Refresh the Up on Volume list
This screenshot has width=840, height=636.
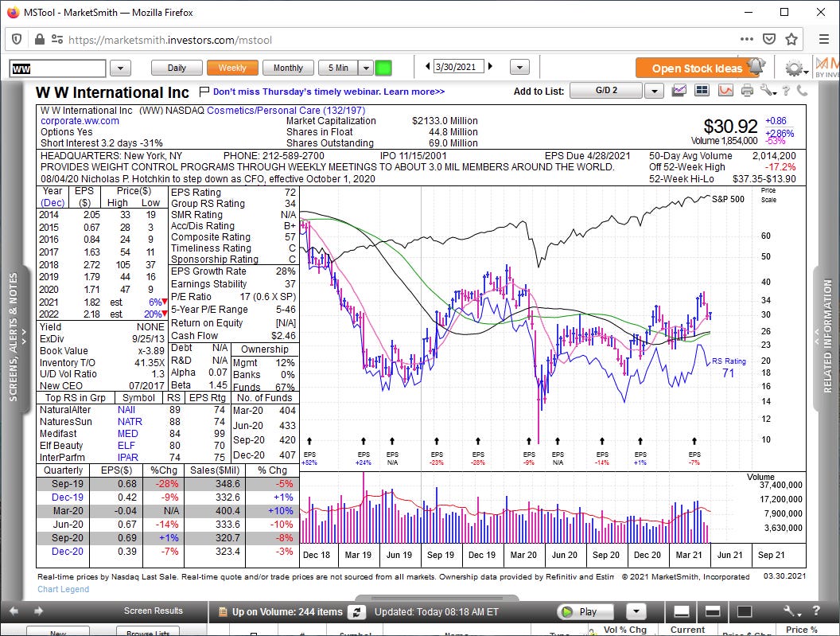pyautogui.click(x=356, y=612)
